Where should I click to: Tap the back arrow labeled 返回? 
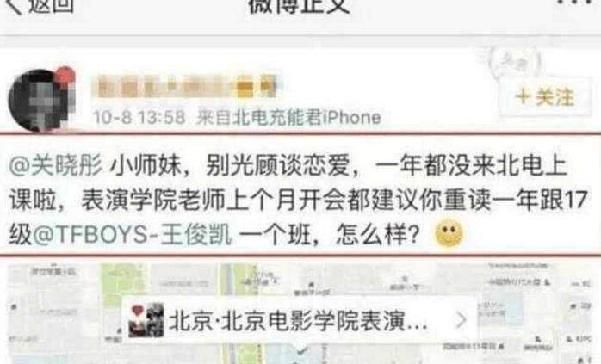[14, 6]
